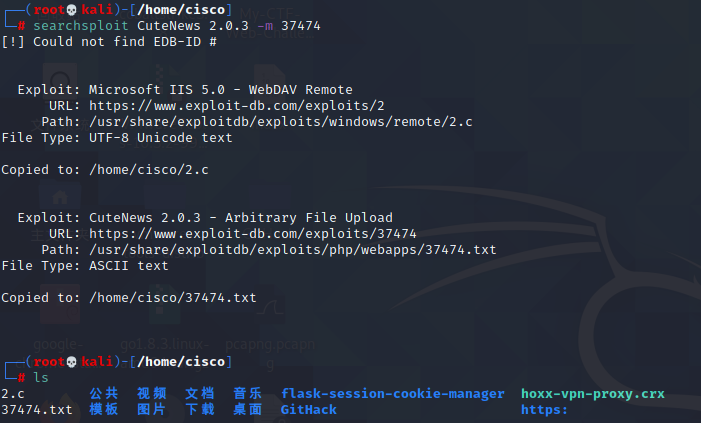Click the php/webapps/37474.txt exploit path
Viewport: 701px width, 423px height.
(x=293, y=249)
